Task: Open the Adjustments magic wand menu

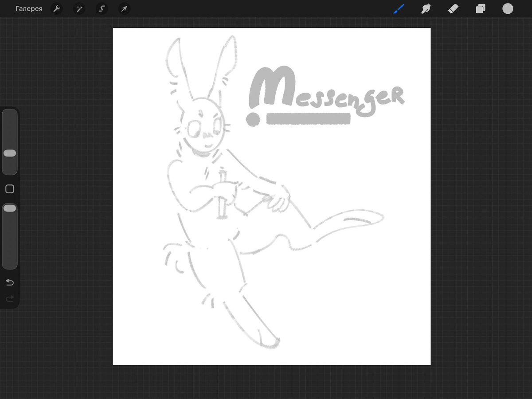Action: tap(79, 9)
